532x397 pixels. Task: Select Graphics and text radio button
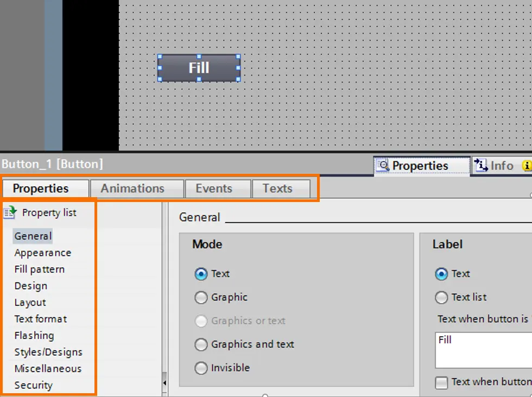tap(201, 344)
